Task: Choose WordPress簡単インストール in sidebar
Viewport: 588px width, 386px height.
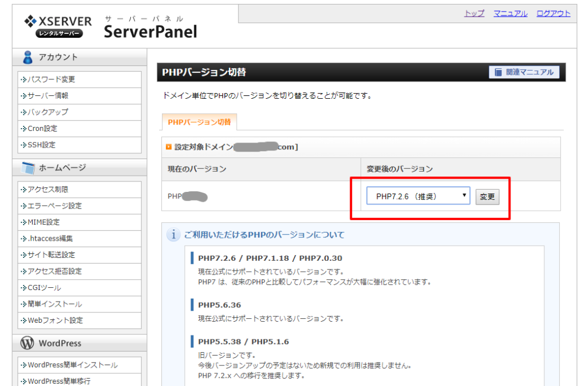Action: 72,365
